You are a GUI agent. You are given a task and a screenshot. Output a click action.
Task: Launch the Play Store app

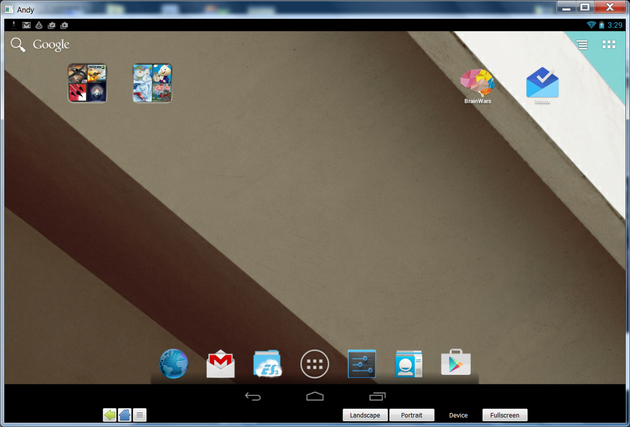(456, 363)
